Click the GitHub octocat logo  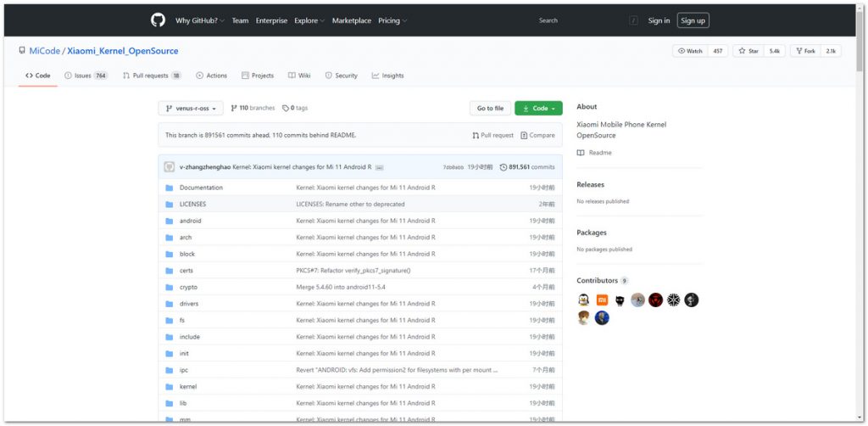(x=158, y=20)
